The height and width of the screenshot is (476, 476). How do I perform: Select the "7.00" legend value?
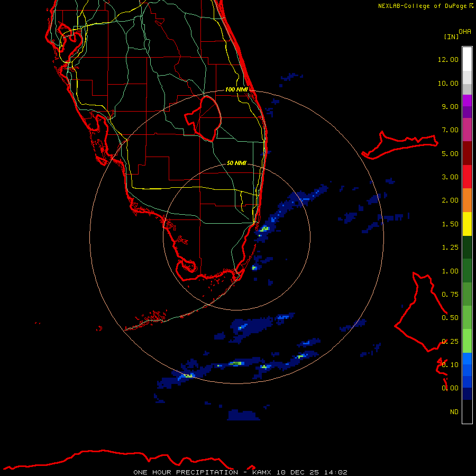tap(450, 130)
